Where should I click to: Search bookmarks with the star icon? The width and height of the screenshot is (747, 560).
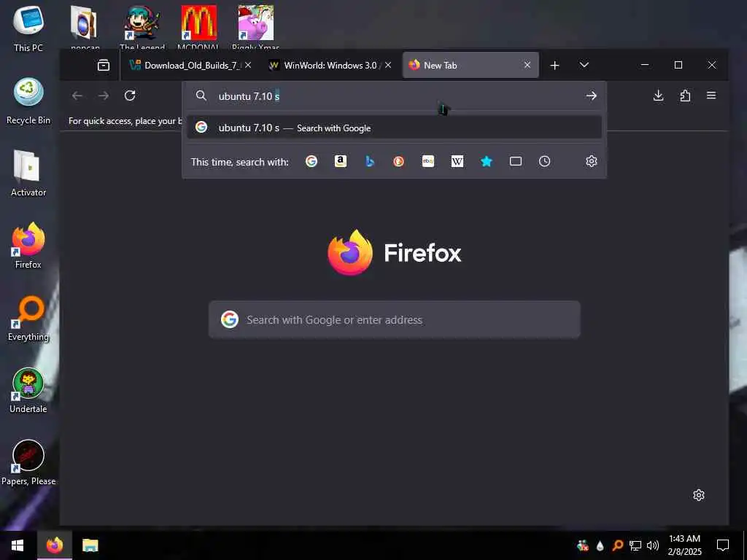[x=487, y=161]
